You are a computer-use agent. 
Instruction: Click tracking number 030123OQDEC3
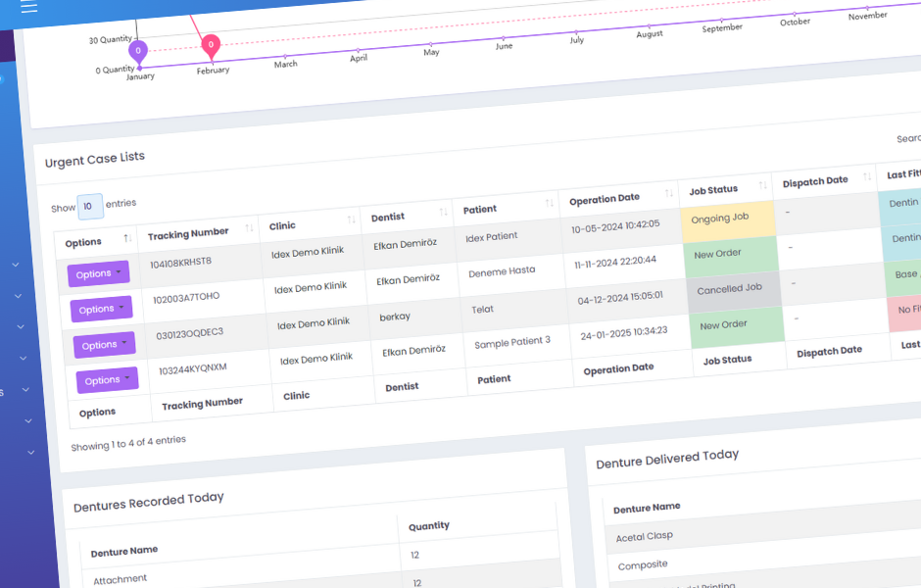(x=189, y=334)
